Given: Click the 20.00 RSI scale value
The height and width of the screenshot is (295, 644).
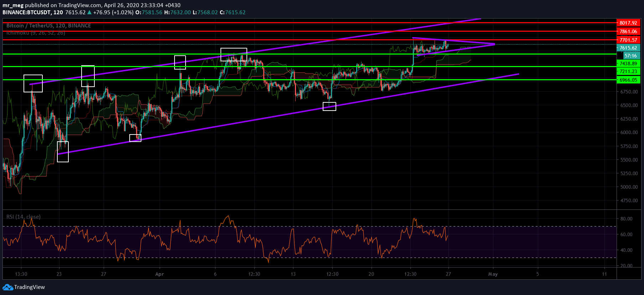Looking at the screenshot, I should click(x=627, y=266).
